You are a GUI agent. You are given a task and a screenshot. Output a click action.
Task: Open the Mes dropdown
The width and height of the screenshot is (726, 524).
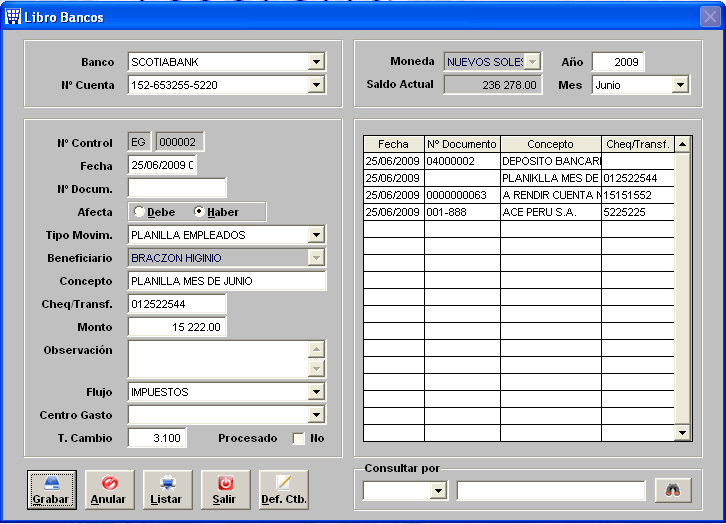click(680, 85)
